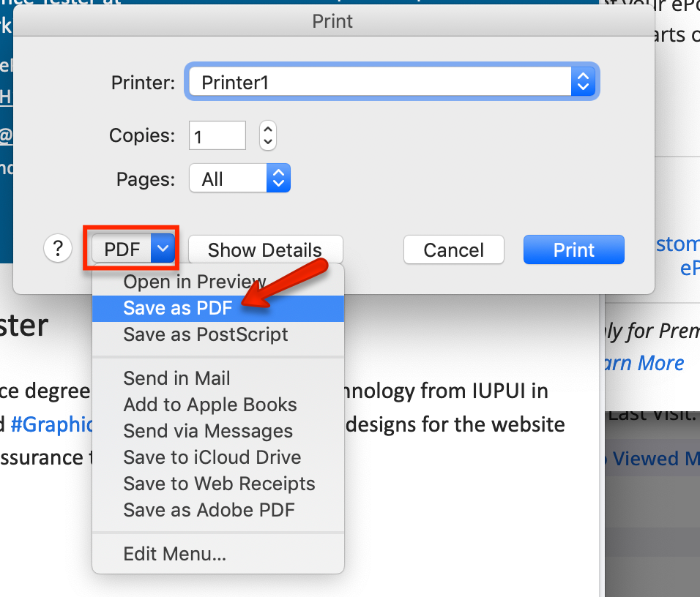Image resolution: width=700 pixels, height=597 pixels.
Task: Select Save to Web Receipts
Action: 218,484
